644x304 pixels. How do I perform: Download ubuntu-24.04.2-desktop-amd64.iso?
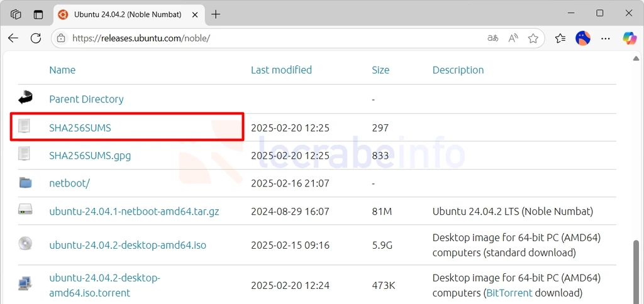[x=128, y=246]
